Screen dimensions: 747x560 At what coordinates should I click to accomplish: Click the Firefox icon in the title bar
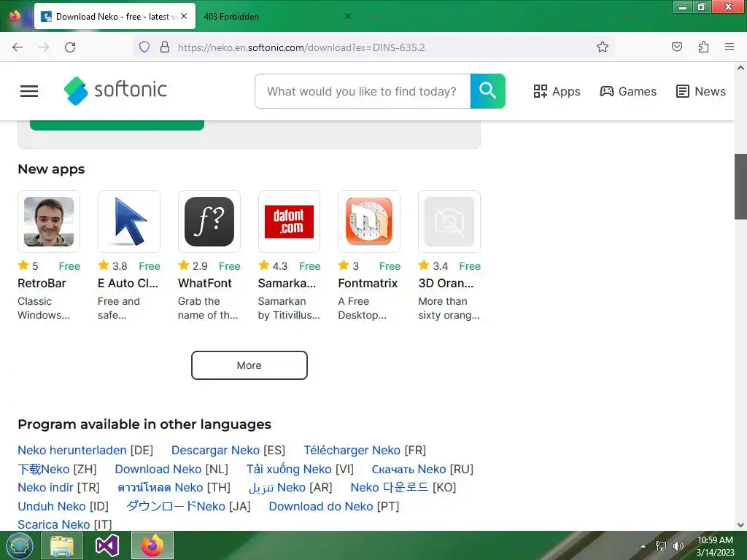tap(15, 16)
